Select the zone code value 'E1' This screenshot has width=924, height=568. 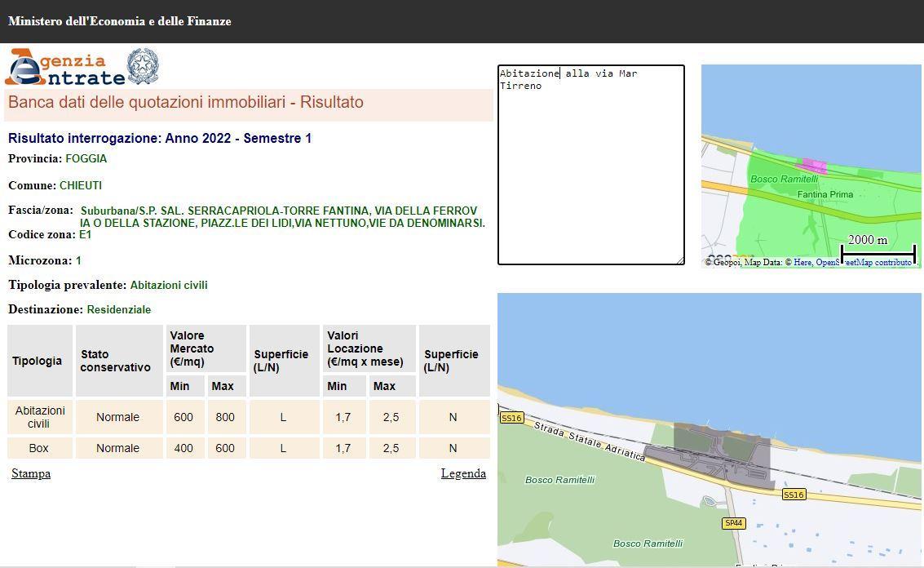point(85,235)
